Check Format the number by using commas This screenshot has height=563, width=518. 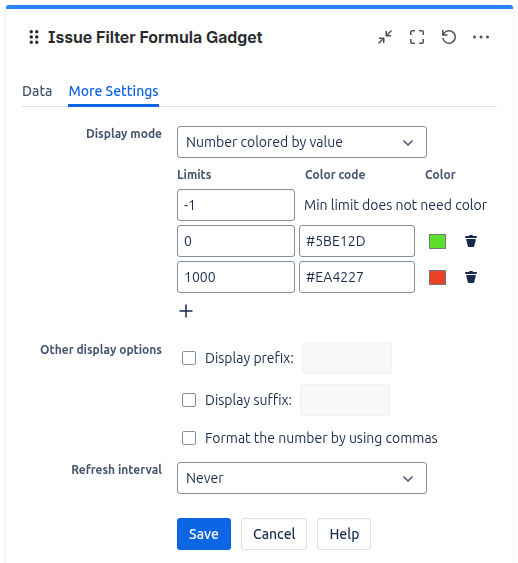click(x=189, y=438)
